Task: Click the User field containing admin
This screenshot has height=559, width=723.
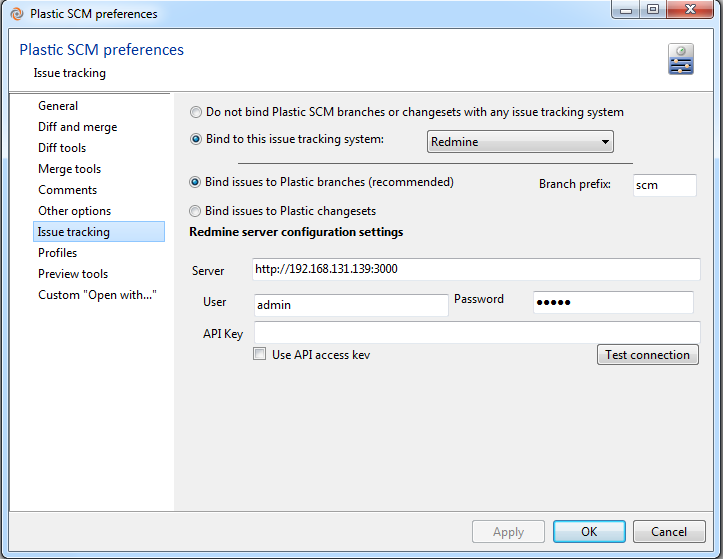Action: [351, 305]
